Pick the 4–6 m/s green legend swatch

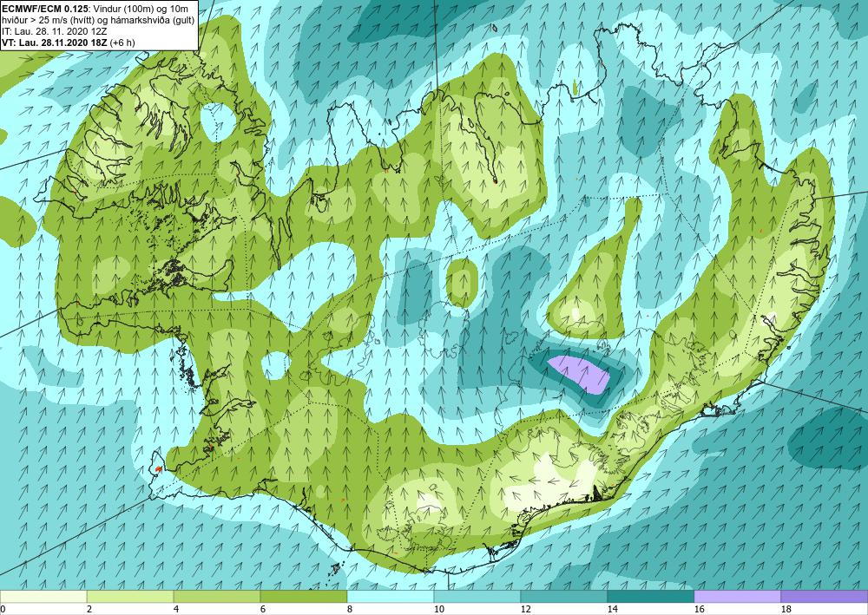[x=217, y=597]
